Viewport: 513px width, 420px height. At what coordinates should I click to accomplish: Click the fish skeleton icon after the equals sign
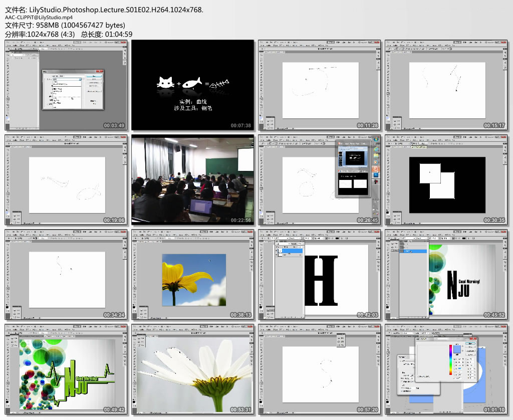pos(219,83)
